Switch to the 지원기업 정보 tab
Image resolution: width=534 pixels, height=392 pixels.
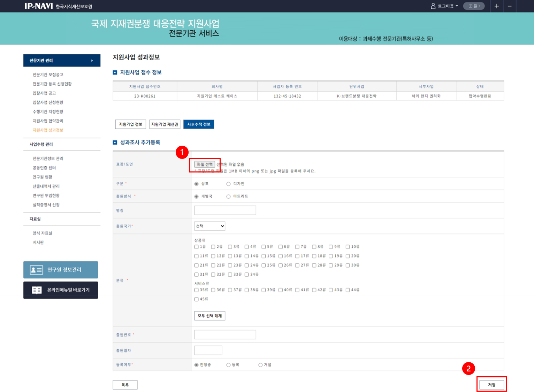pos(130,124)
